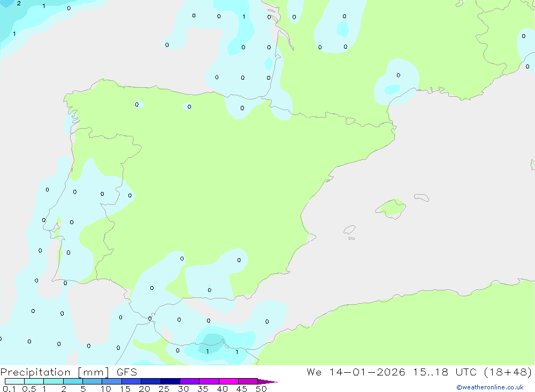Select the '15..18 UTC' time range text
The image size is (535, 392).
445,372
